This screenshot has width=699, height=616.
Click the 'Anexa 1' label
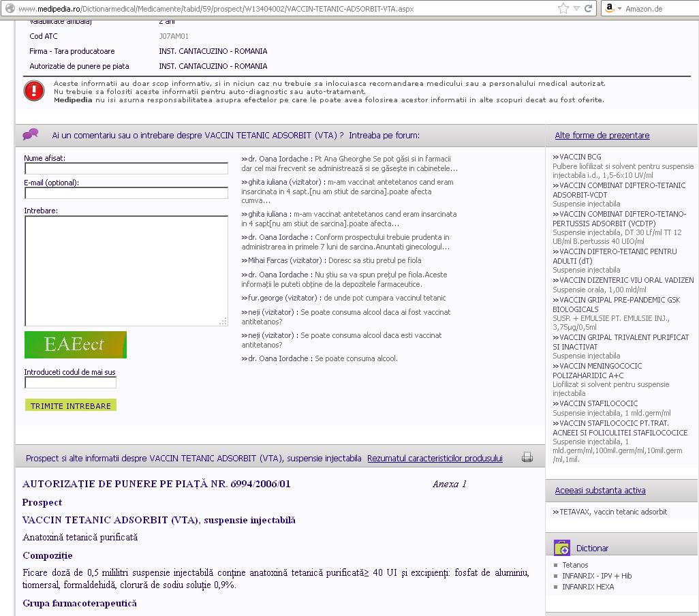click(x=450, y=484)
